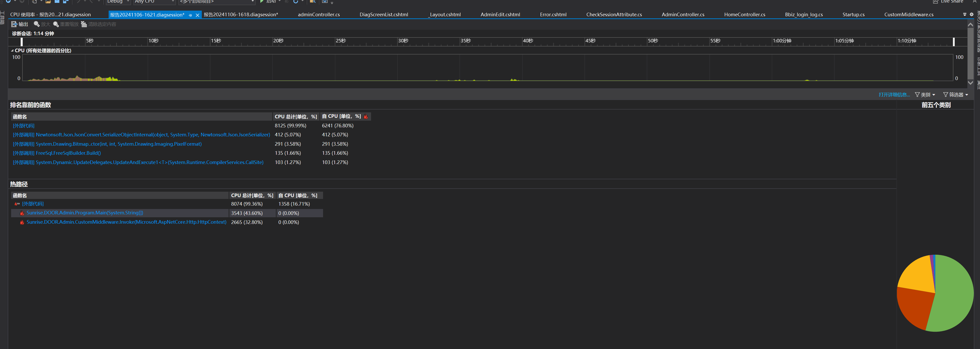The height and width of the screenshot is (349, 980).
Task: Open Newtonsoft.Json SerializeObjectInternal function link
Action: click(141, 135)
